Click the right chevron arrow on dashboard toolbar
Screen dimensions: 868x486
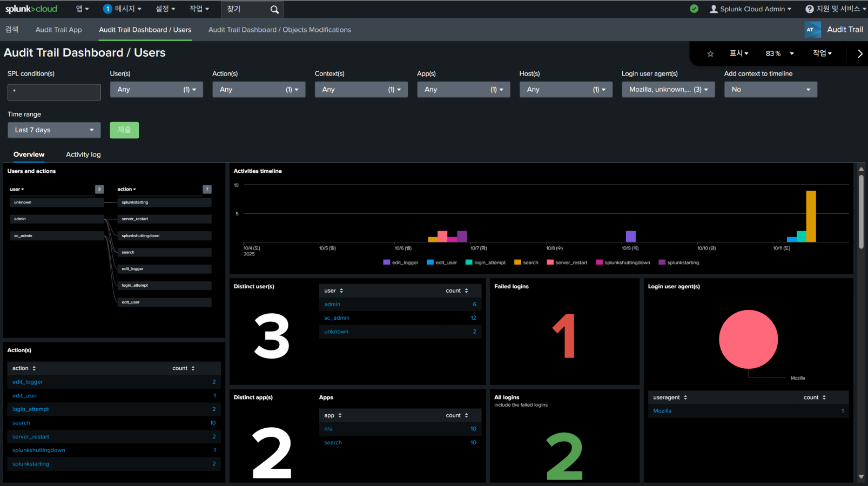click(x=860, y=53)
